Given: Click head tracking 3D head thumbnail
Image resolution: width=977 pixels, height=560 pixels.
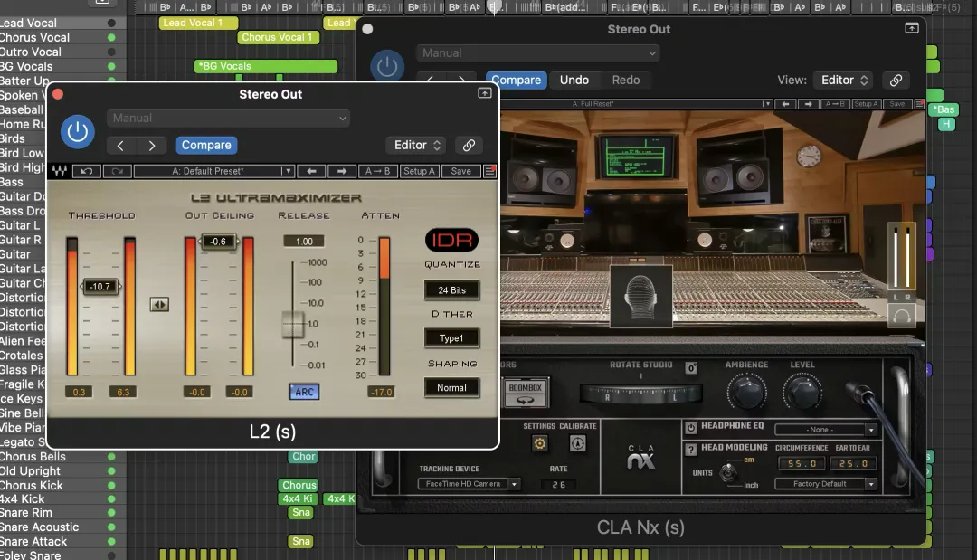Looking at the screenshot, I should [x=640, y=297].
